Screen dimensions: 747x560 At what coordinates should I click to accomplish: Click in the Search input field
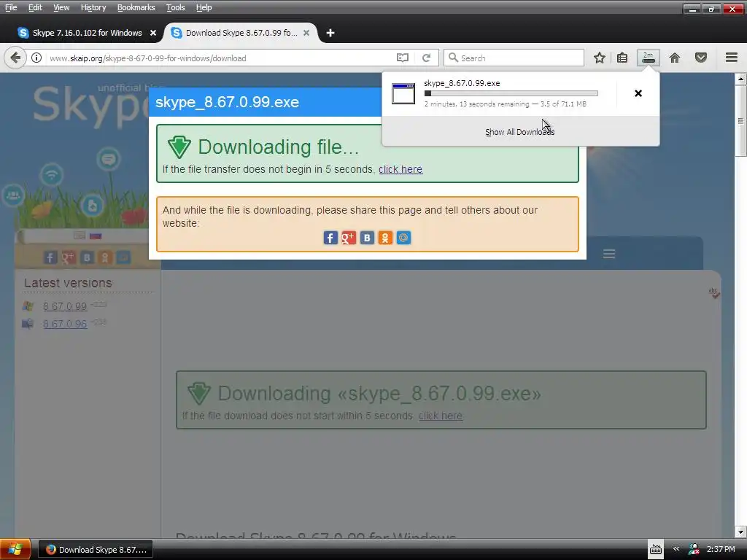click(514, 58)
